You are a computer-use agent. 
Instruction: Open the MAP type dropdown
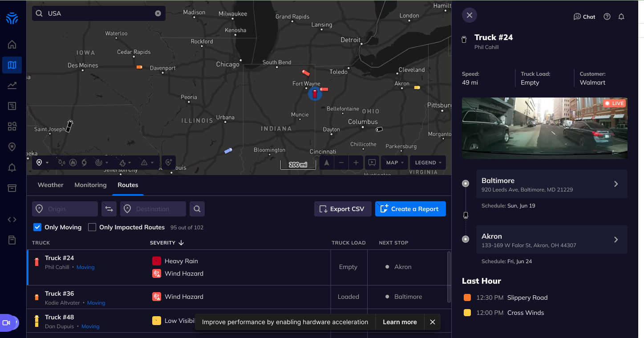(x=395, y=163)
